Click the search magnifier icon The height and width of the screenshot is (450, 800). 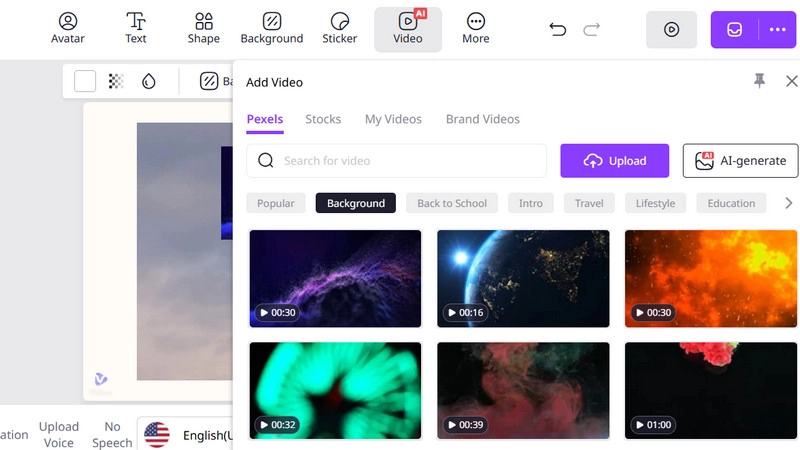pyautogui.click(x=265, y=161)
